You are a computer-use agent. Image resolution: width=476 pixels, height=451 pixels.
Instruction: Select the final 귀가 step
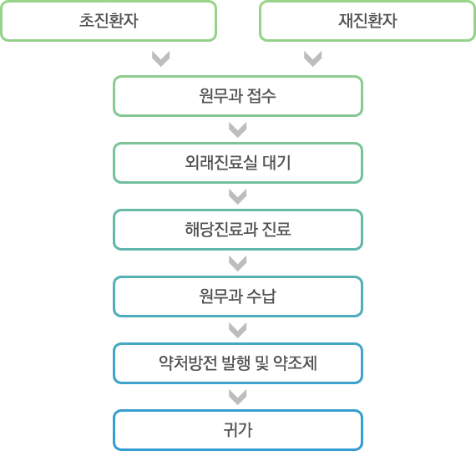[238, 430]
